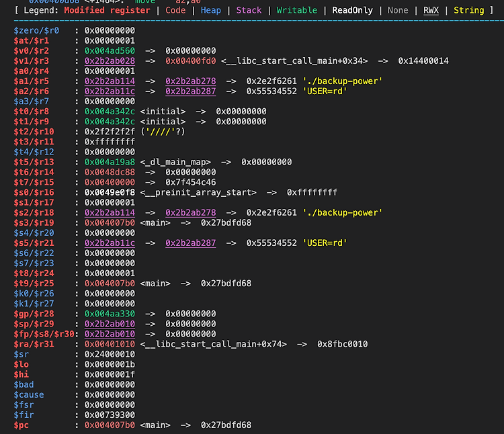Image resolution: width=504 pixels, height=434 pixels.
Task: Click value 0x004aa330 of $gp
Action: [110, 314]
